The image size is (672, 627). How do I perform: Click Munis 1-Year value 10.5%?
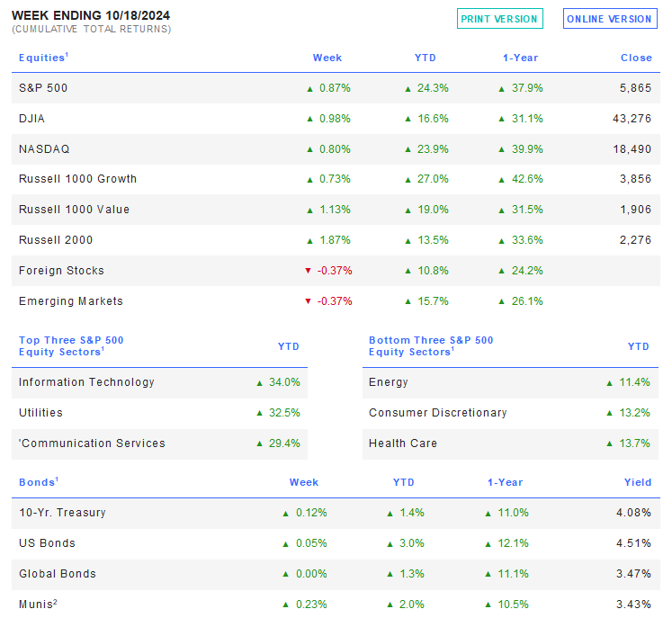coord(514,605)
